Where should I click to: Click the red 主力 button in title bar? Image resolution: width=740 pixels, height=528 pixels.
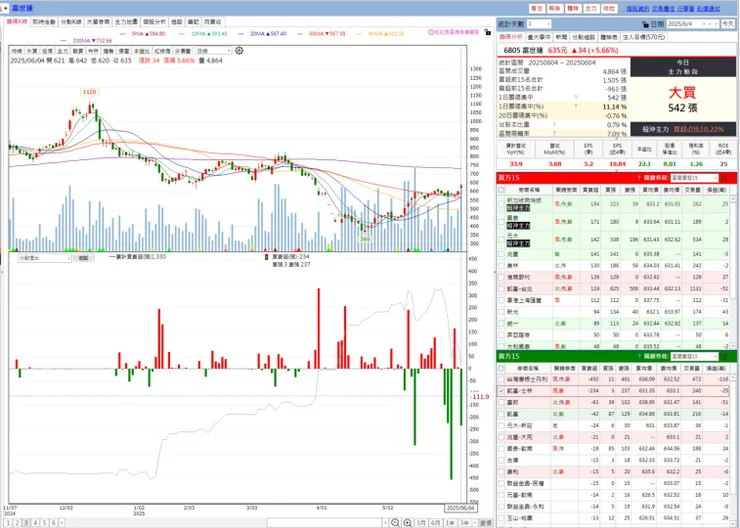[591, 8]
